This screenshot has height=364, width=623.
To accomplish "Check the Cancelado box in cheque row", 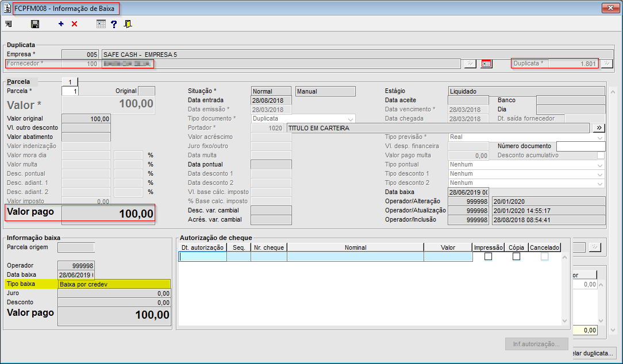I will pos(544,257).
